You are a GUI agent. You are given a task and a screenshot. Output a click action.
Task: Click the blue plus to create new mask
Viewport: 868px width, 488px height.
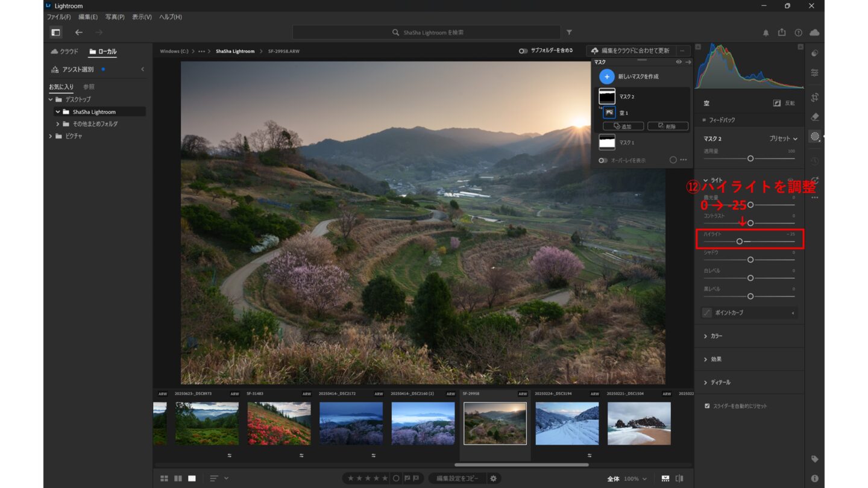pyautogui.click(x=607, y=77)
